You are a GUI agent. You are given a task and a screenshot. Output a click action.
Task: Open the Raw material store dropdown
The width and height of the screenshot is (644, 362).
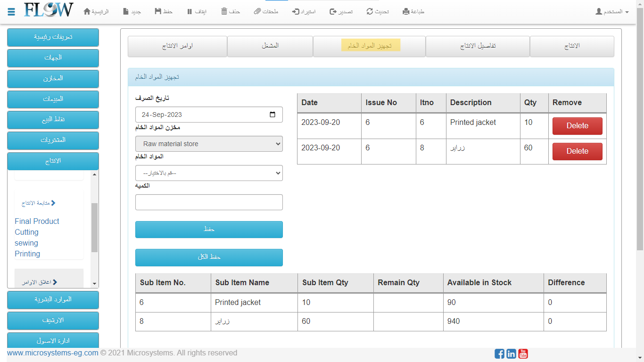[209, 144]
